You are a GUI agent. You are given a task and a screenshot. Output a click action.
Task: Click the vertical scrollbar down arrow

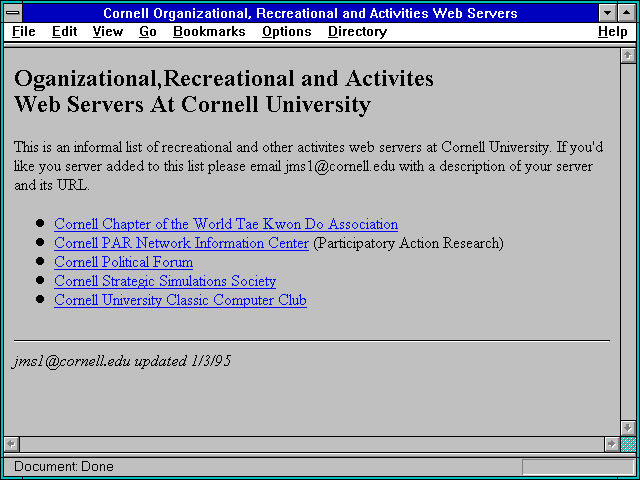(x=628, y=428)
